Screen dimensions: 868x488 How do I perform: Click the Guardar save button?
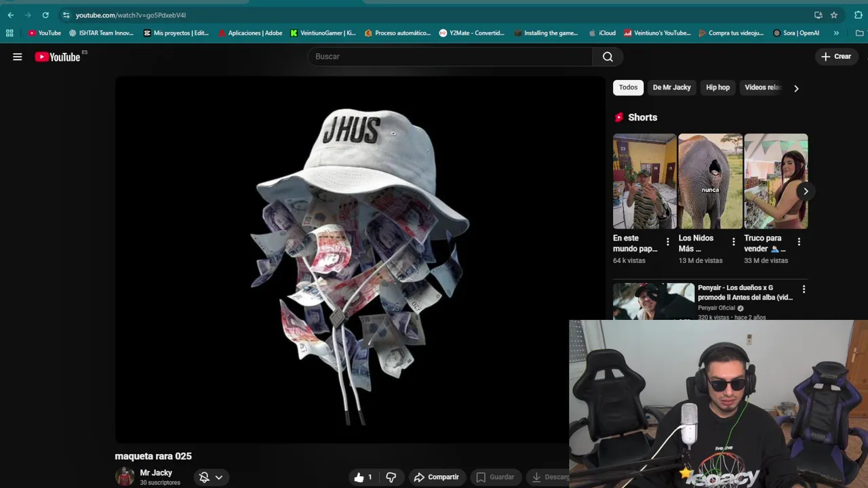(495, 477)
